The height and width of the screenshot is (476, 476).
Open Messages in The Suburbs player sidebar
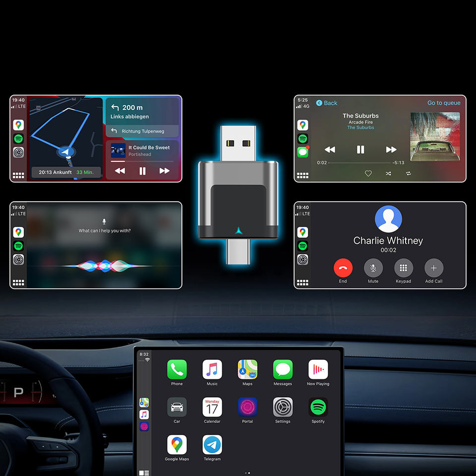click(x=302, y=152)
